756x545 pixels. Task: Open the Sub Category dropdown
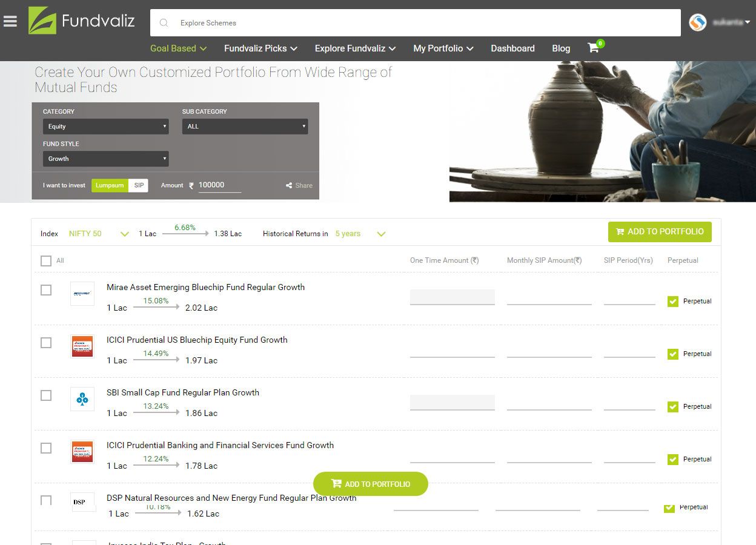coord(245,127)
